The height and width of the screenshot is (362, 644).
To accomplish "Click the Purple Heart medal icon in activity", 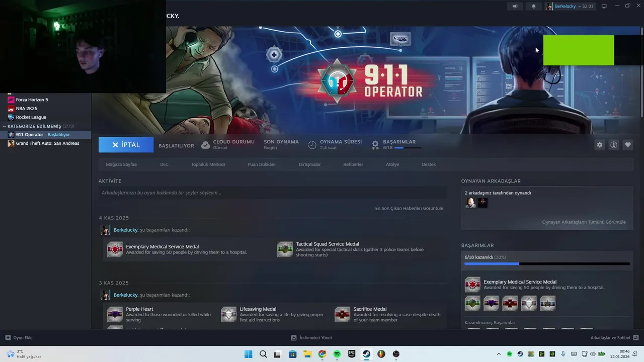I will [x=115, y=315].
